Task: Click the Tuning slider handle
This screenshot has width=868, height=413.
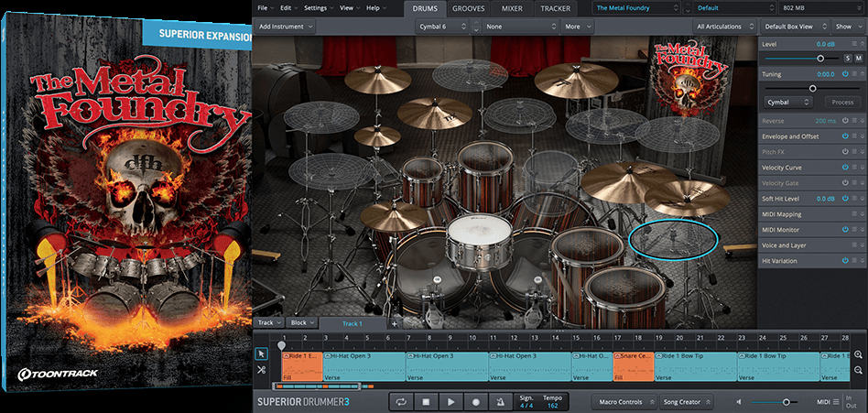Action: [x=813, y=88]
